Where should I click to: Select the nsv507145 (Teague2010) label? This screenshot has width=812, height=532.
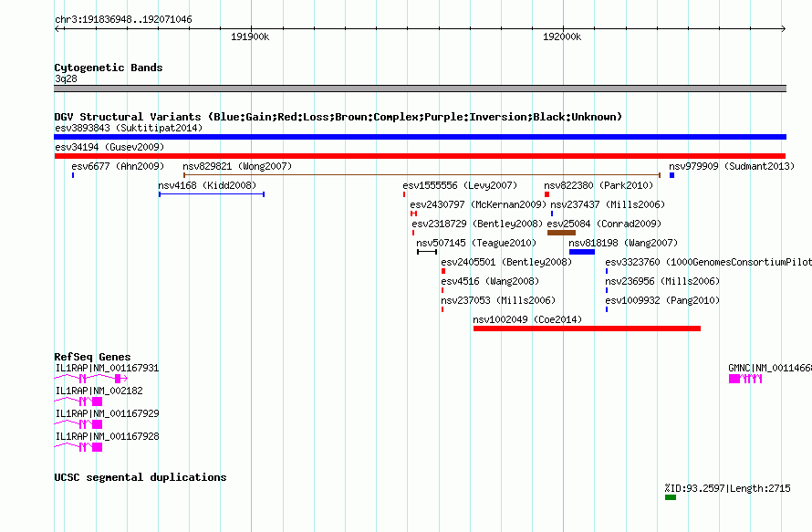coord(476,243)
